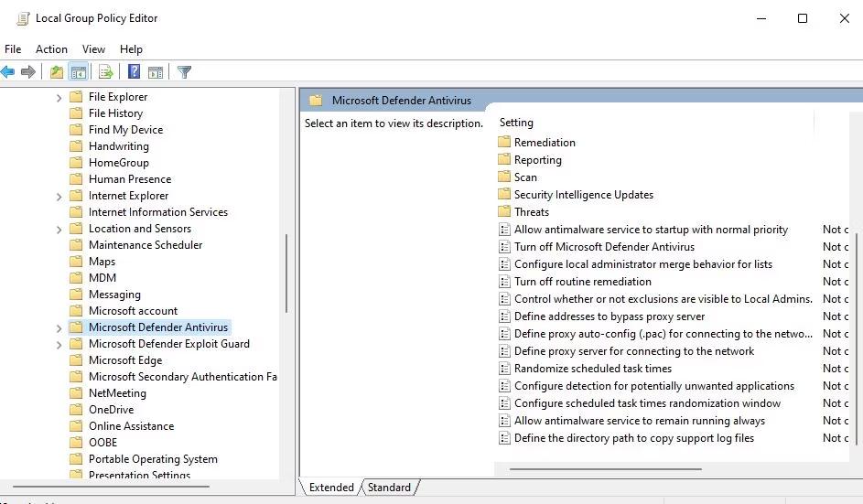The width and height of the screenshot is (863, 504).
Task: Click the Back arrow toolbar icon
Action: click(x=8, y=72)
